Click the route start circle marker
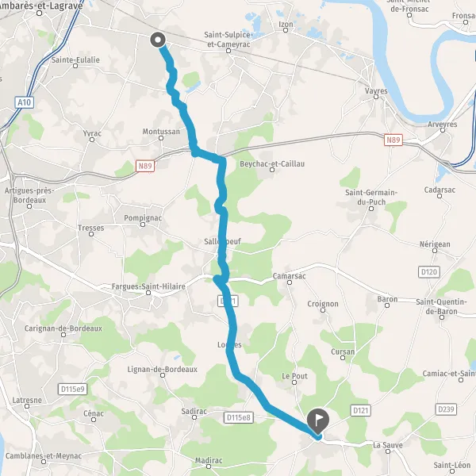The image size is (476, 476). [158, 40]
